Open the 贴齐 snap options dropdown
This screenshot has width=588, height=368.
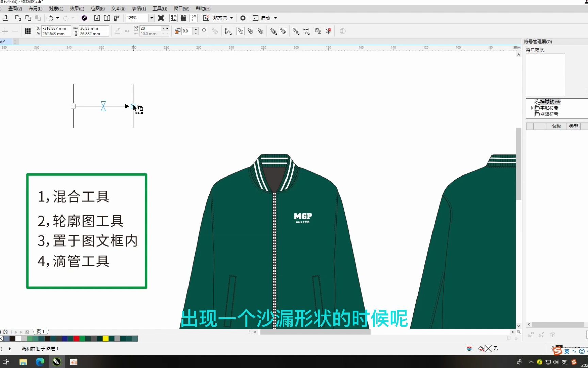click(231, 18)
